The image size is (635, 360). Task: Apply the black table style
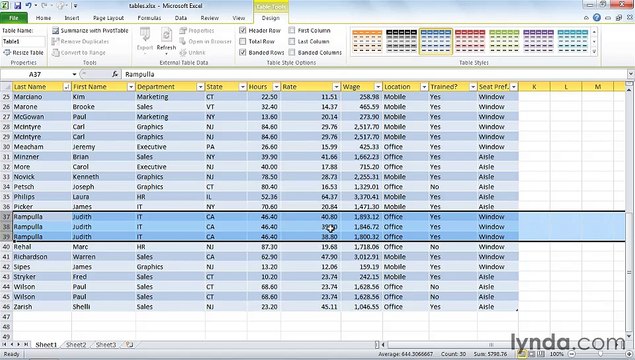[x=401, y=41]
